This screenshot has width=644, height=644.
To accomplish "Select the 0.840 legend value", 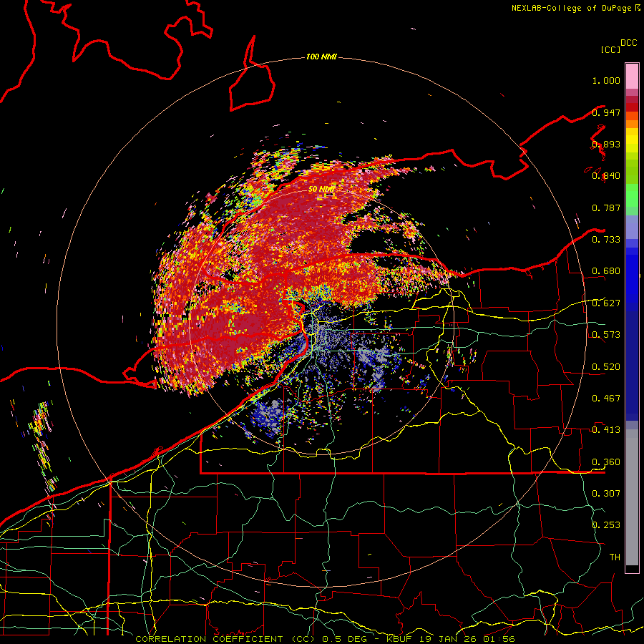I will 606,176.
